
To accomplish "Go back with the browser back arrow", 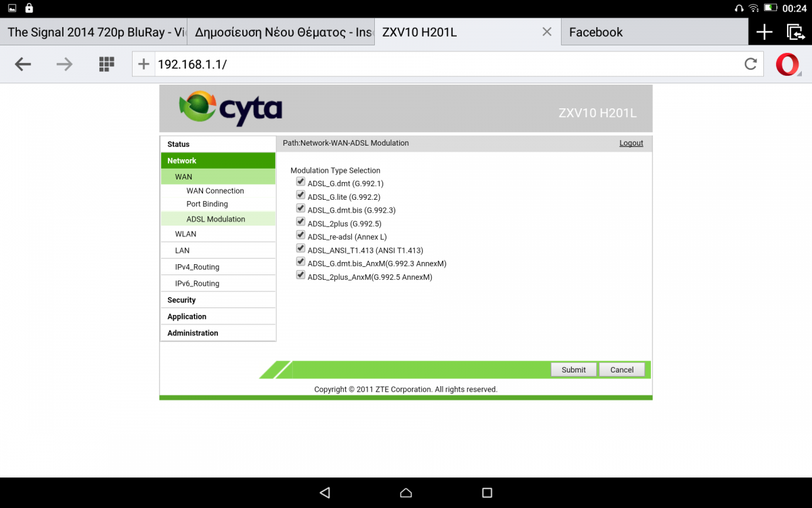I will pyautogui.click(x=23, y=64).
